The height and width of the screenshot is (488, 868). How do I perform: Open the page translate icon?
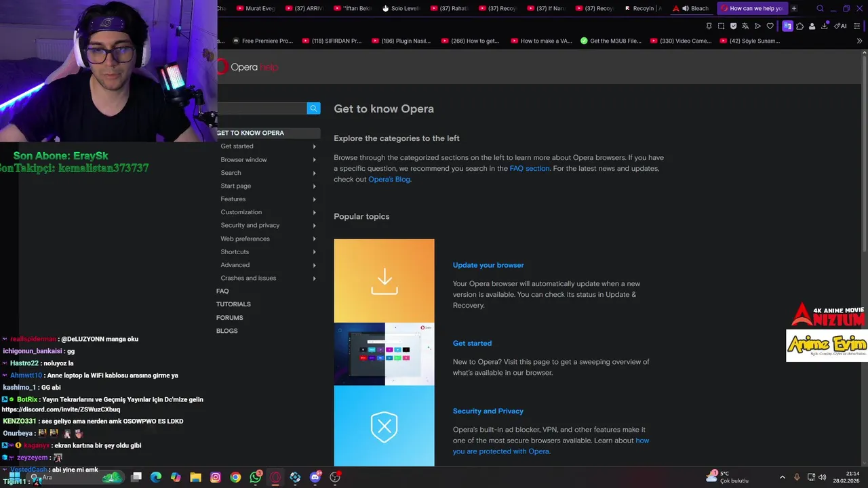point(745,26)
